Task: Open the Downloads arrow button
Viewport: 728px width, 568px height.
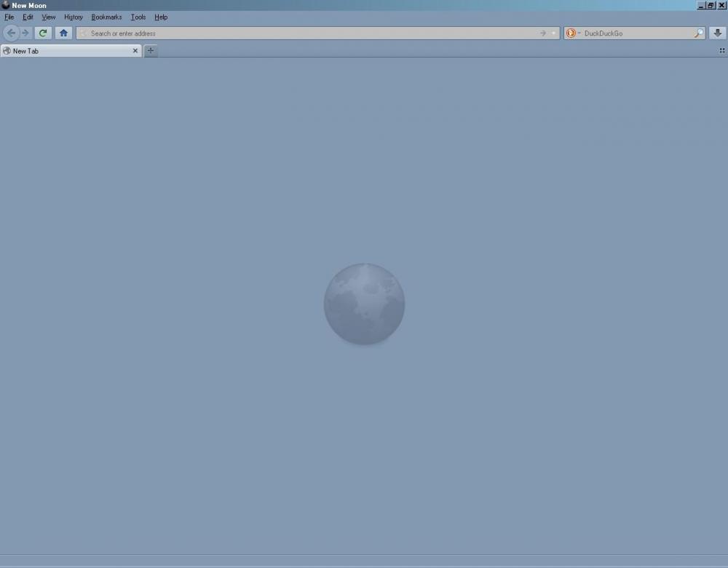Action: click(717, 33)
